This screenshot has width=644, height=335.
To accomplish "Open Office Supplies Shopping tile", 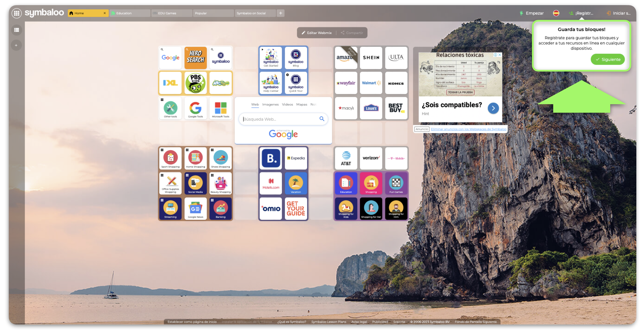I will tap(170, 184).
